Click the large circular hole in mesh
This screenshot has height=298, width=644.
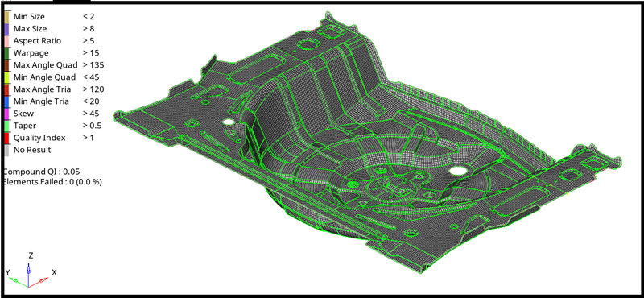click(457, 170)
